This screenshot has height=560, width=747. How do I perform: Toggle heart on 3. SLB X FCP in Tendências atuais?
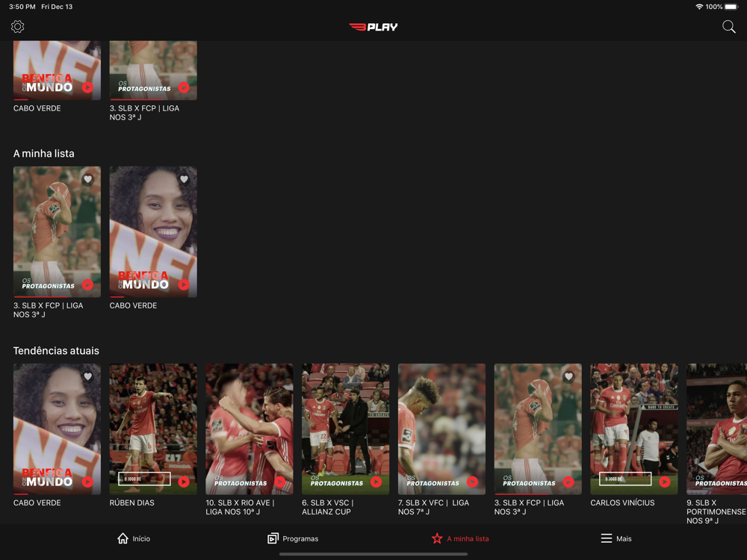click(x=568, y=376)
